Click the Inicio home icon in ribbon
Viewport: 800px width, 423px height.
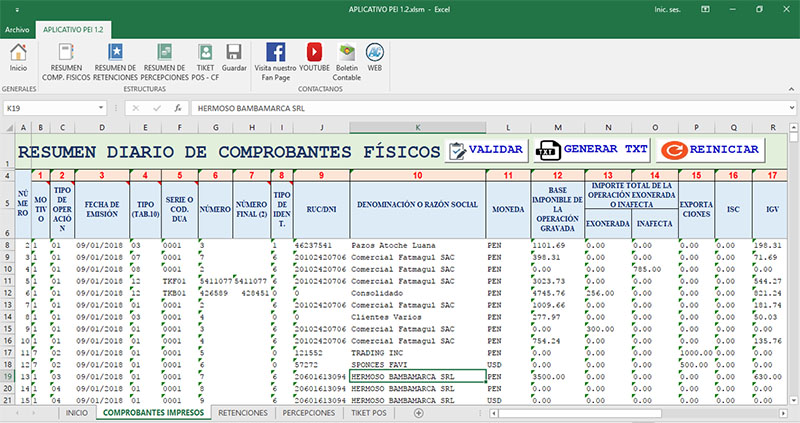(19, 52)
